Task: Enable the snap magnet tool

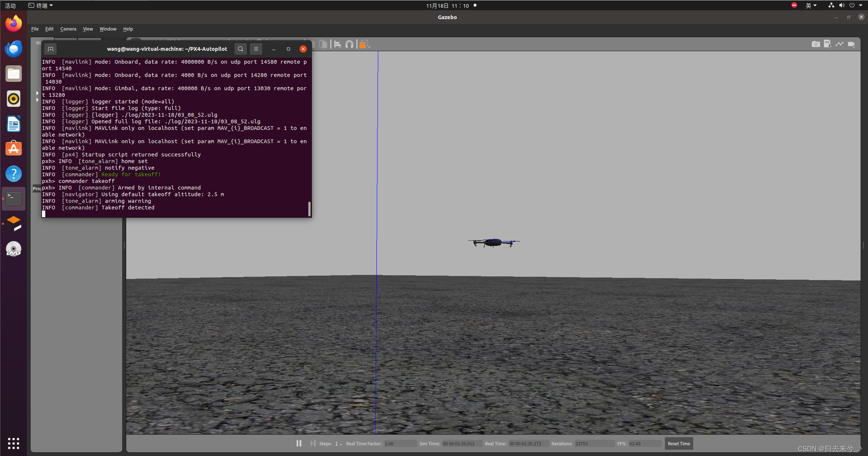Action: pos(349,44)
